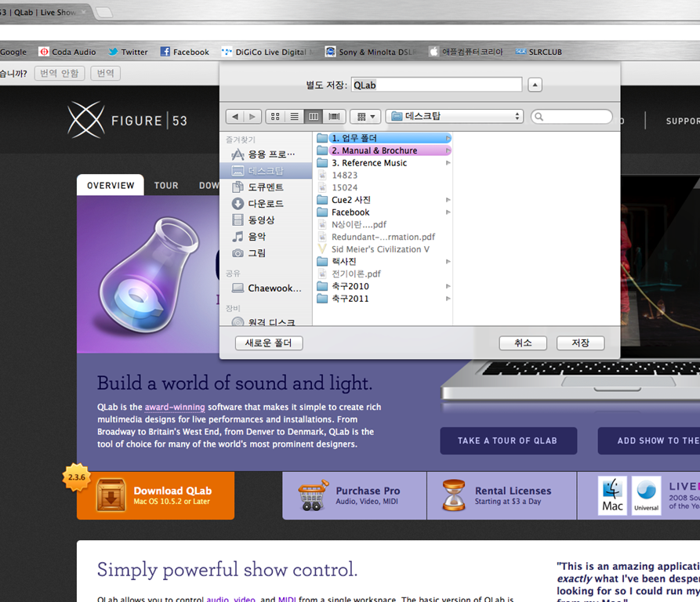Click the 취소 (Cancel) button
The image size is (700, 602).
[523, 343]
